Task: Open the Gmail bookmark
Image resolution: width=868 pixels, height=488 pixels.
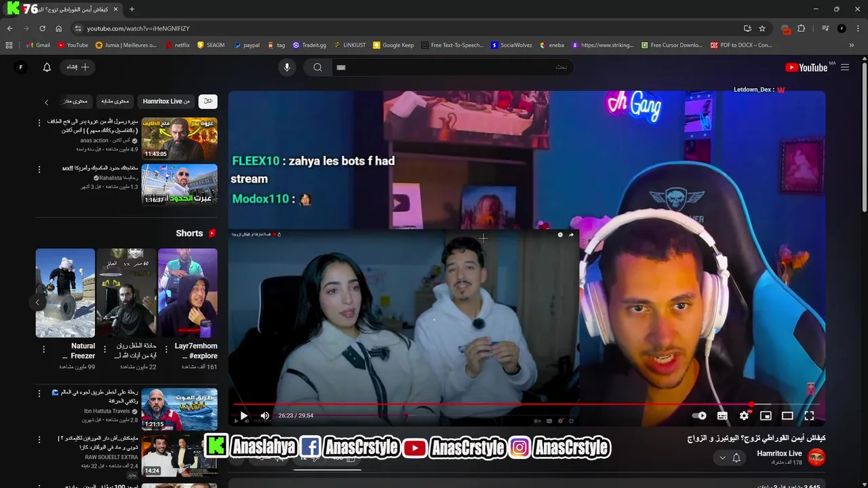Action: 38,45
